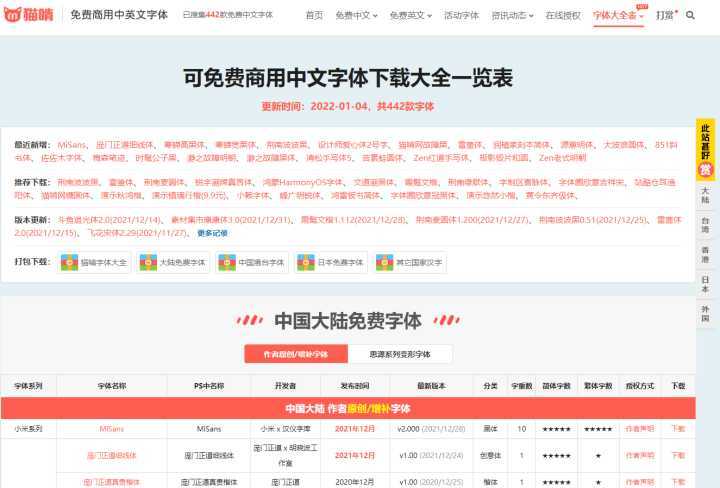This screenshot has width=720, height=488.
Task: Jump to 日本 section in sidebar
Action: [706, 284]
